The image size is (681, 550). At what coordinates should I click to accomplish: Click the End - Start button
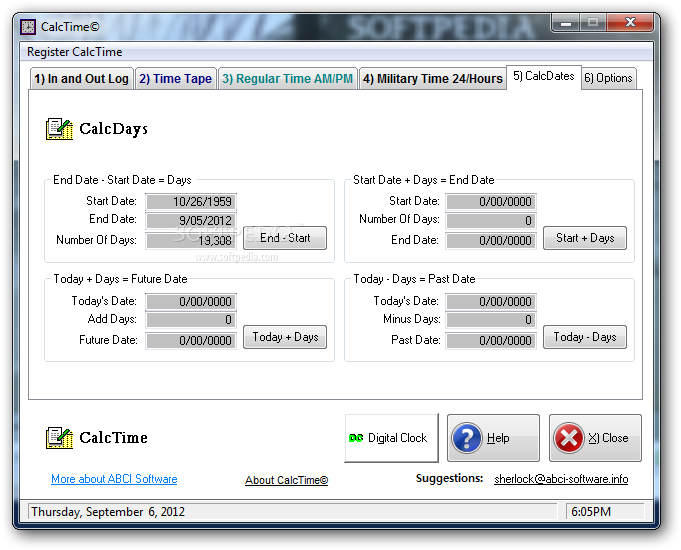285,238
